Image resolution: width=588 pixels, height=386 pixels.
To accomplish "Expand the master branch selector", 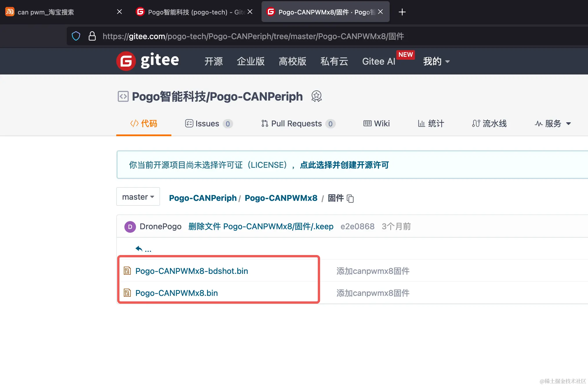I will pos(138,196).
